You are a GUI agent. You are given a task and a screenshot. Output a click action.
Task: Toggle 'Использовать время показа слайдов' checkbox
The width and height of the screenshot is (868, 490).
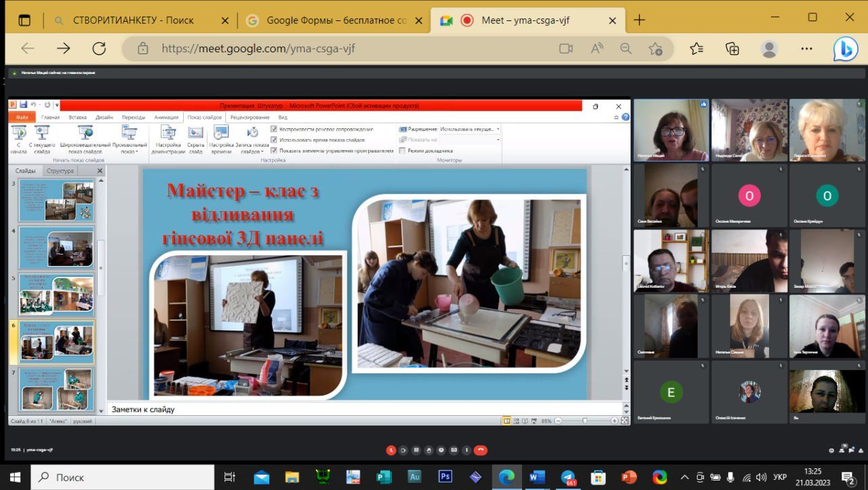tap(274, 140)
